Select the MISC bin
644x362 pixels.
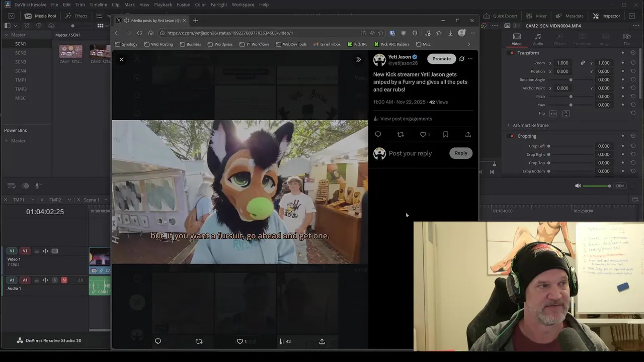(20, 98)
